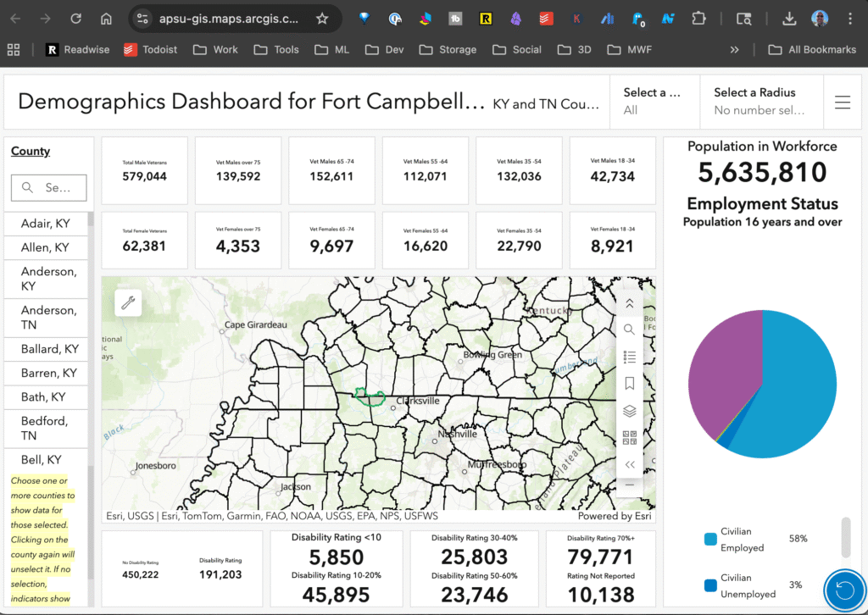Open the map bookmarks icon
Image resolution: width=868 pixels, height=615 pixels.
tap(629, 384)
